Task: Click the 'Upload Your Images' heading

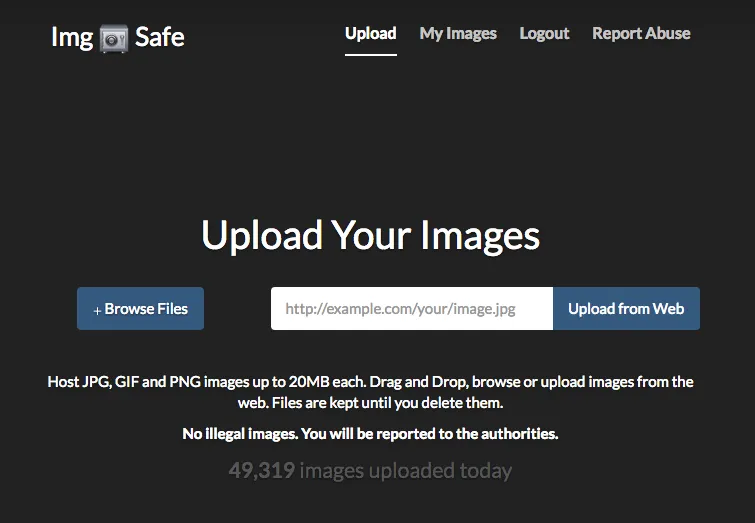Action: [x=370, y=235]
